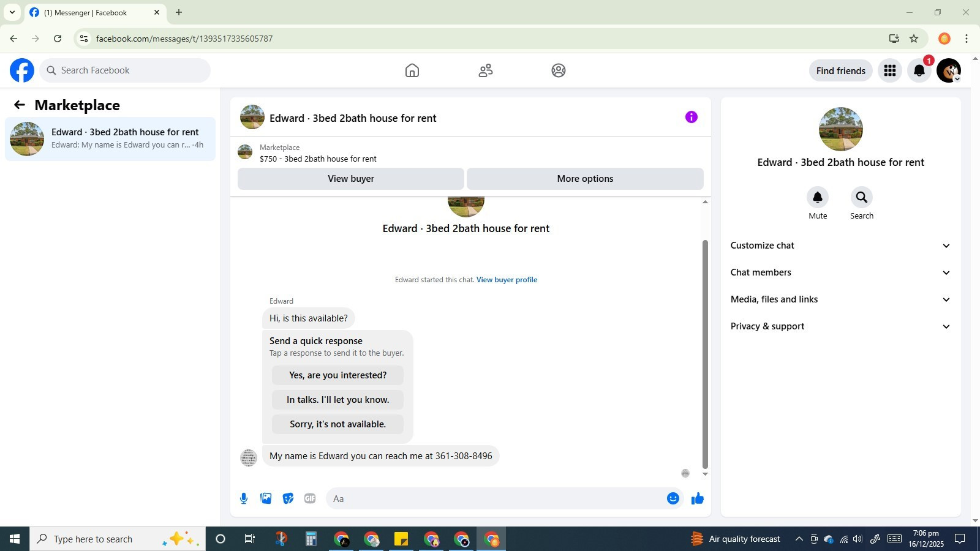Click the chat header title Edward listing
Screen dimensions: 980x551
[353, 118]
